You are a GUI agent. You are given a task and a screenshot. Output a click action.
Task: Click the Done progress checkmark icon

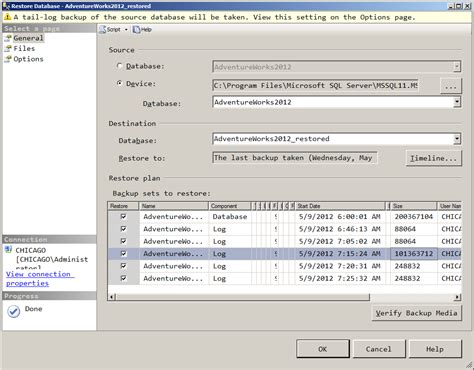tap(13, 311)
